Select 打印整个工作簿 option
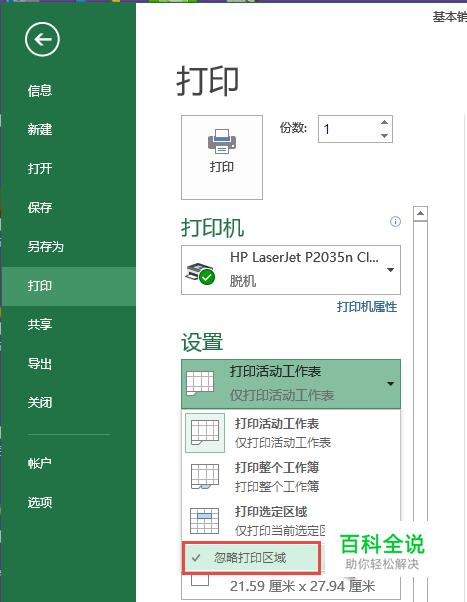The width and height of the screenshot is (467, 602). pos(291,477)
